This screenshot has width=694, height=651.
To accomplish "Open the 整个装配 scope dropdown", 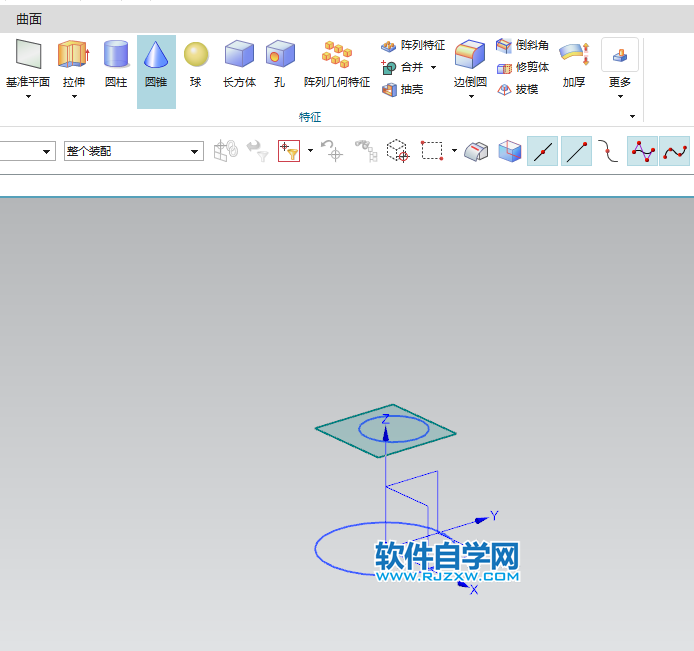I will pos(195,151).
